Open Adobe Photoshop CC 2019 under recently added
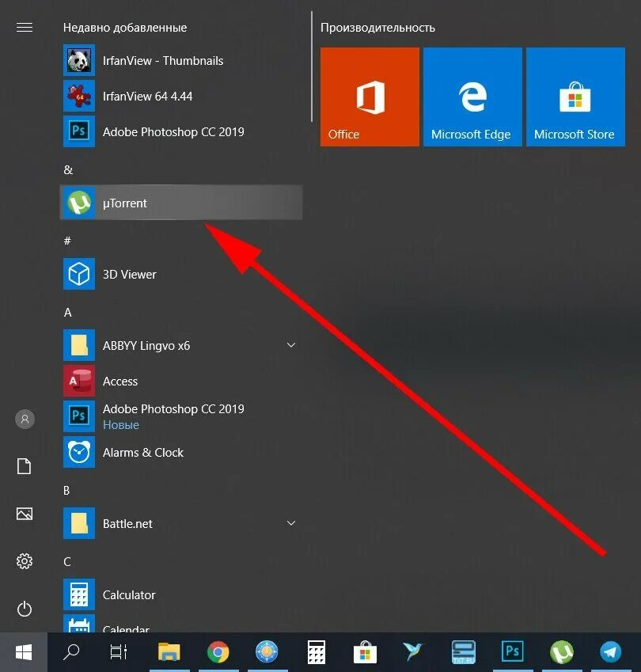The image size is (641, 672). pos(181,131)
